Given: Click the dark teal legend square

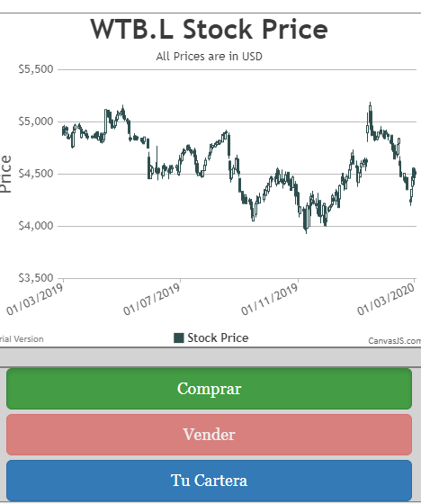Looking at the screenshot, I should coord(179,337).
